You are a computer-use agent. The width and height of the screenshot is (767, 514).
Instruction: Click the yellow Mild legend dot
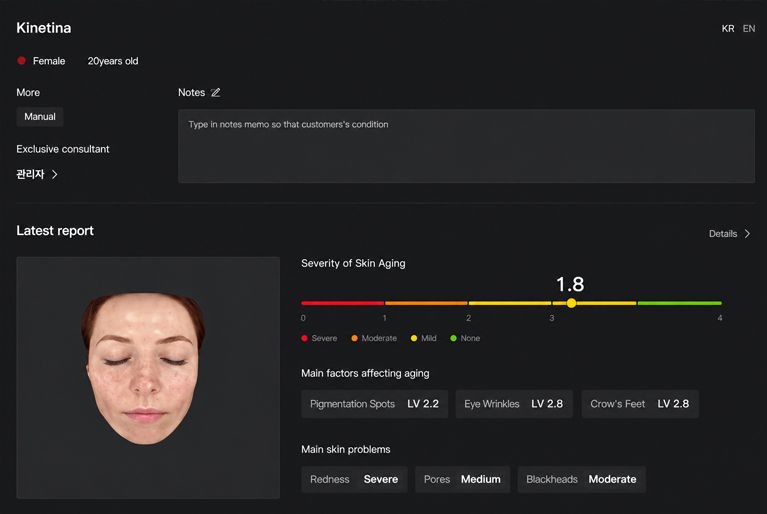tap(414, 338)
